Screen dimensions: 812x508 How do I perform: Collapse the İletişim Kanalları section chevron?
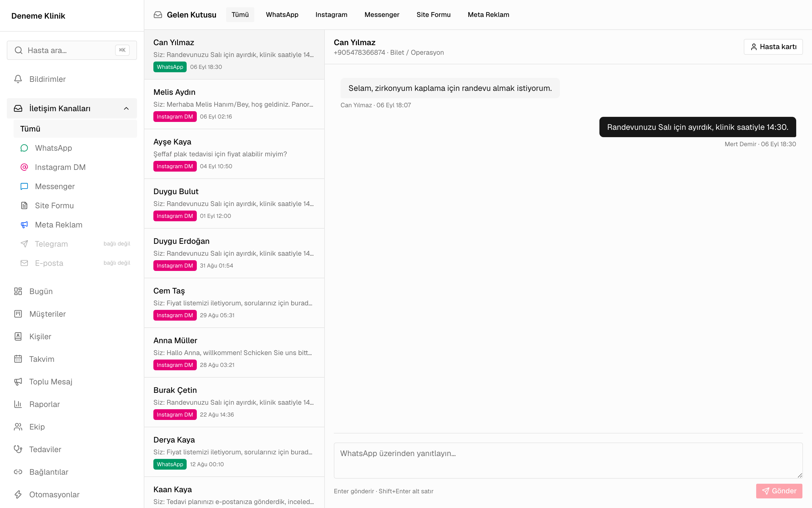click(126, 108)
